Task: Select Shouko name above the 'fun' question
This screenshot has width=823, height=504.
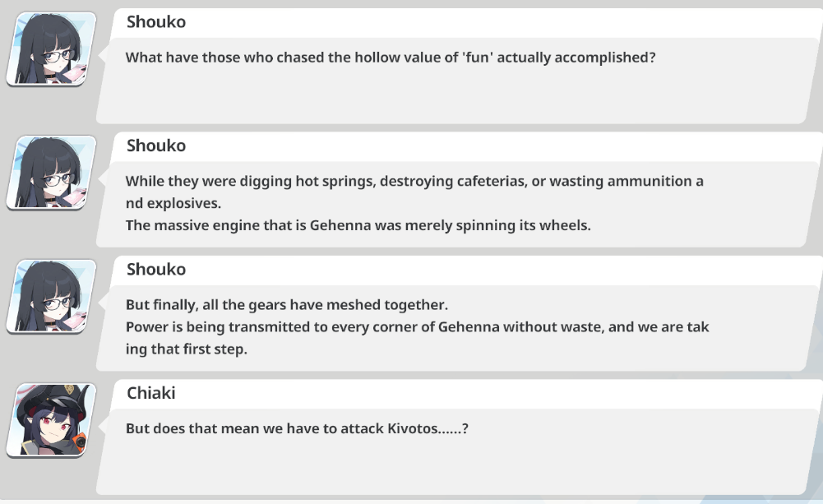Action: (156, 21)
